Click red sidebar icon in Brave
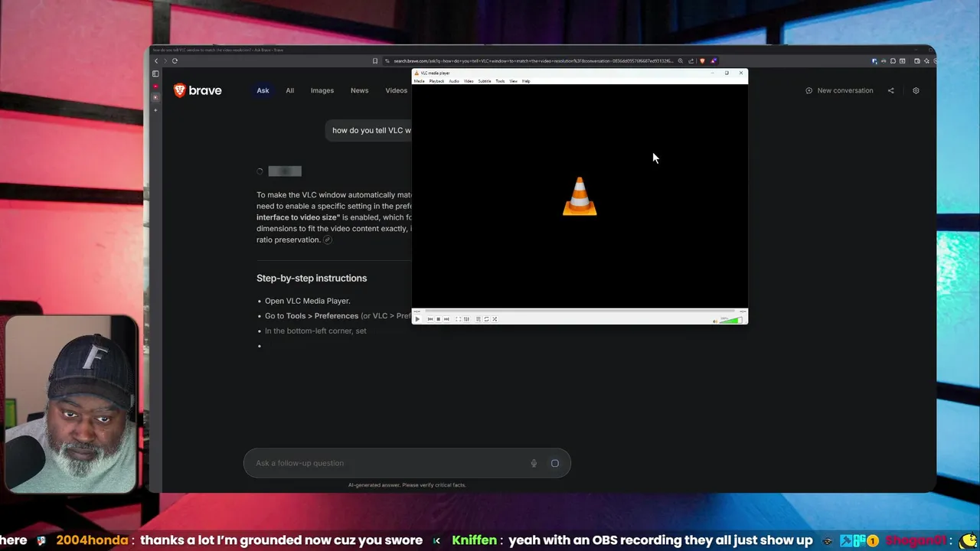The height and width of the screenshot is (551, 980). (155, 86)
